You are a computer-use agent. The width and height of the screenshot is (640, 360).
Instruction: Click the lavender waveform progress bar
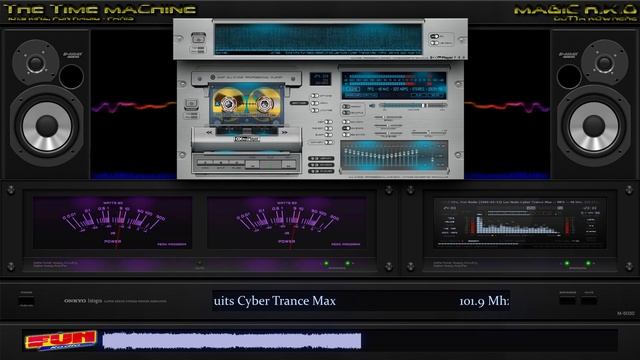tap(231, 341)
